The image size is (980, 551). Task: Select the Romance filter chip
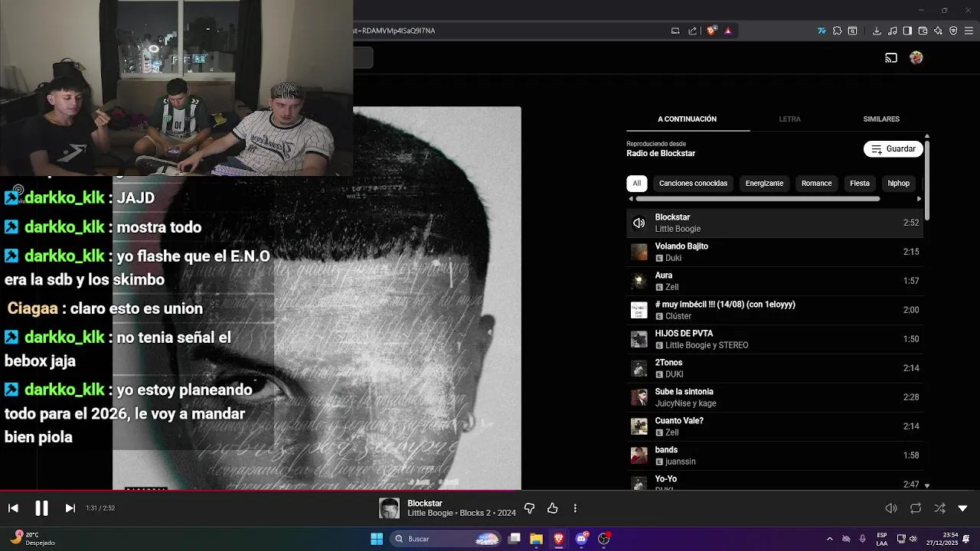(x=816, y=184)
